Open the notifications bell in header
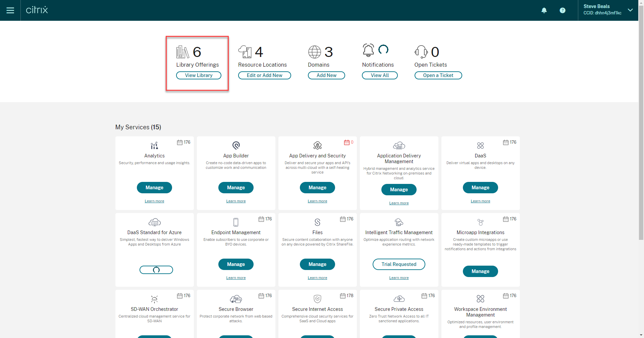Viewport: 644px width, 338px height. tap(544, 10)
